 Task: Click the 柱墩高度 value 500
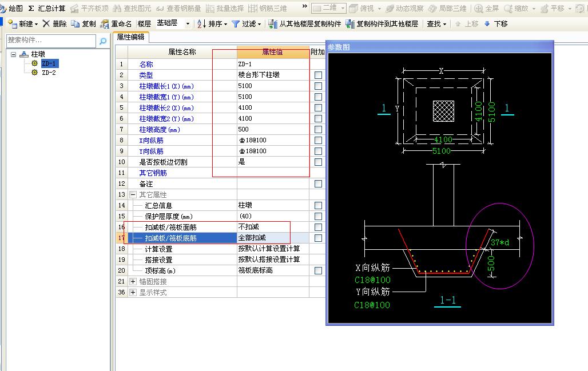click(273, 129)
